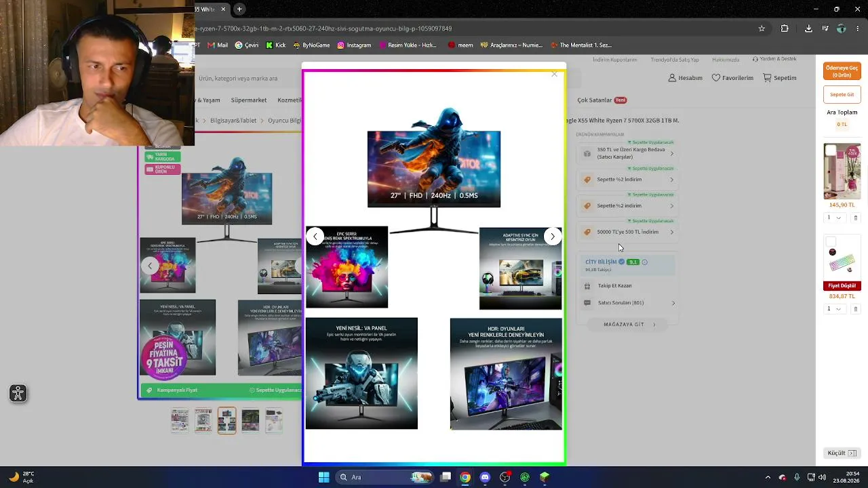868x488 pixels.
Task: Click the Ödemeye Geç button
Action: pos(842,71)
